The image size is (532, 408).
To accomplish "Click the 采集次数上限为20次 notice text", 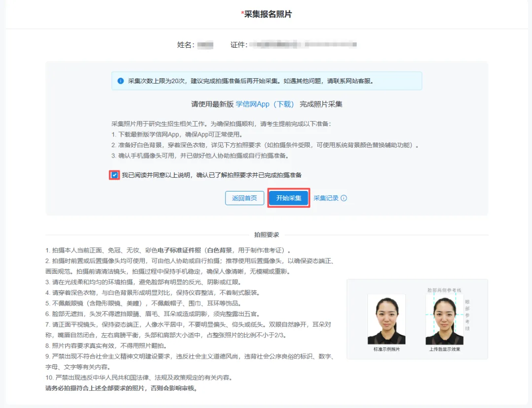I will click(x=250, y=81).
